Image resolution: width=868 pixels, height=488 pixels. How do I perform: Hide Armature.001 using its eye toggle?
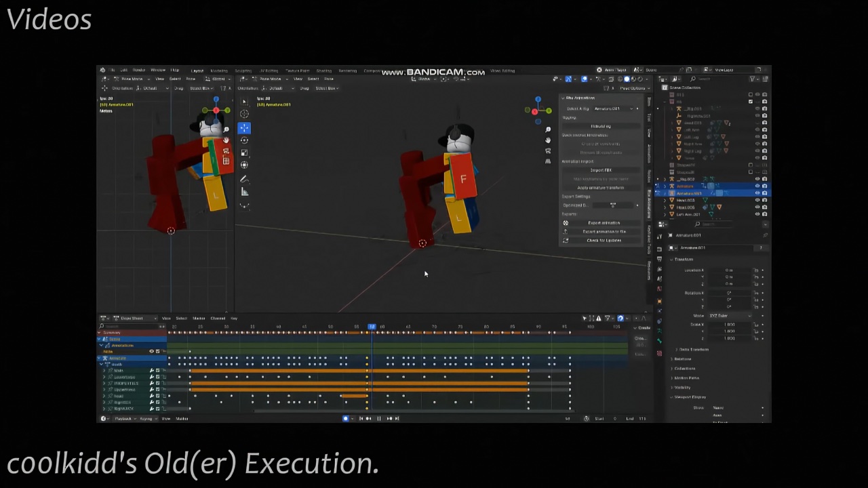coord(757,193)
